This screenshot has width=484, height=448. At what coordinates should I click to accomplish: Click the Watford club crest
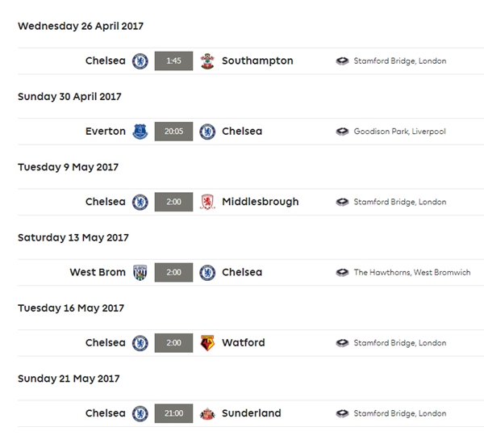(x=207, y=343)
